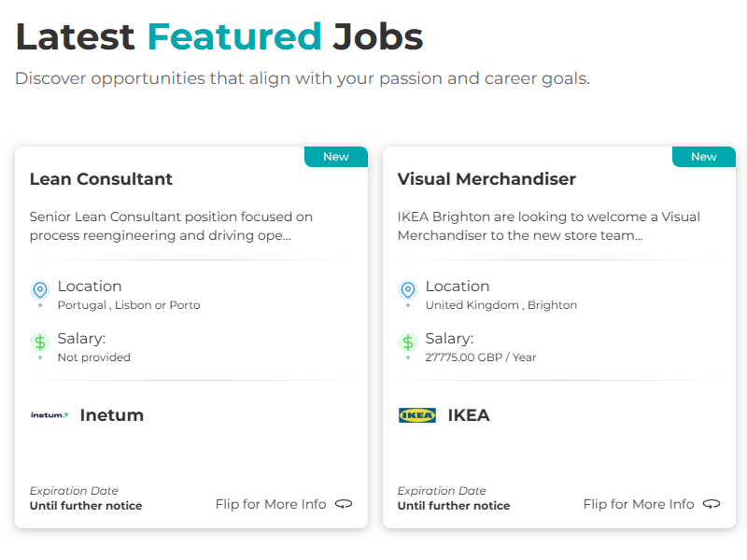Click the New badge on Lean Consultant card

(336, 157)
